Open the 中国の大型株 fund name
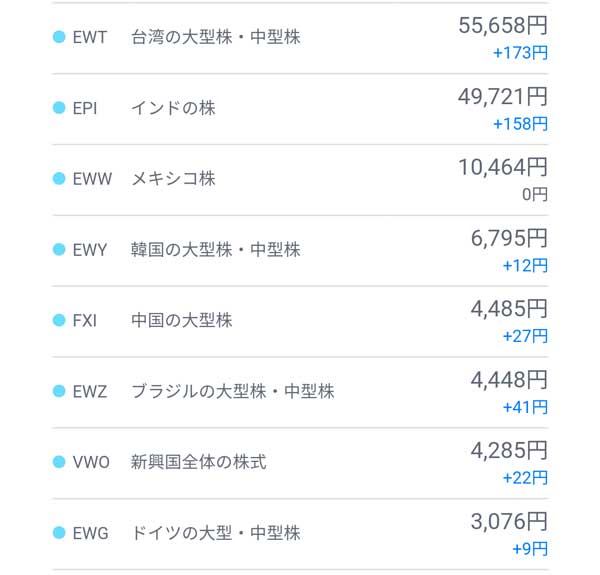This screenshot has width=600, height=575. point(181,321)
